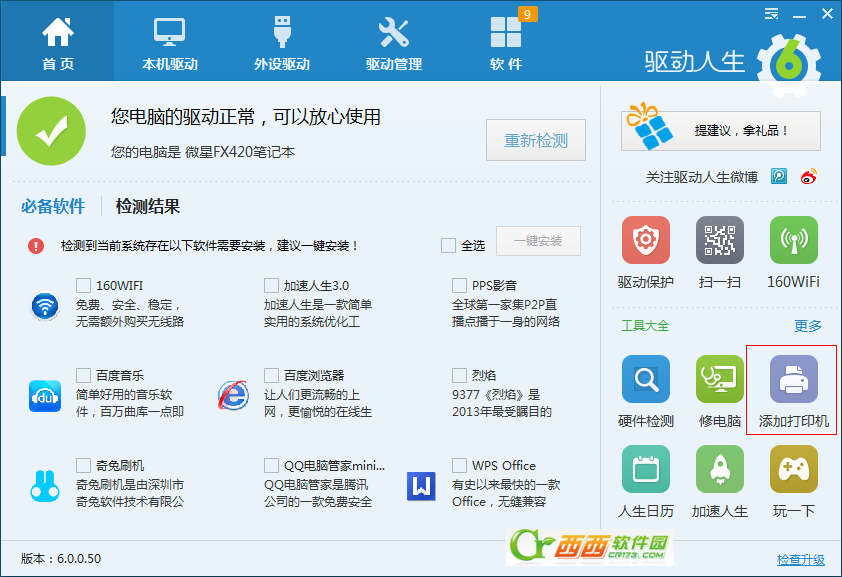This screenshot has height=577, width=842.
Task: Click the 奇兔刷机 rabbit icon
Action: [x=45, y=485]
